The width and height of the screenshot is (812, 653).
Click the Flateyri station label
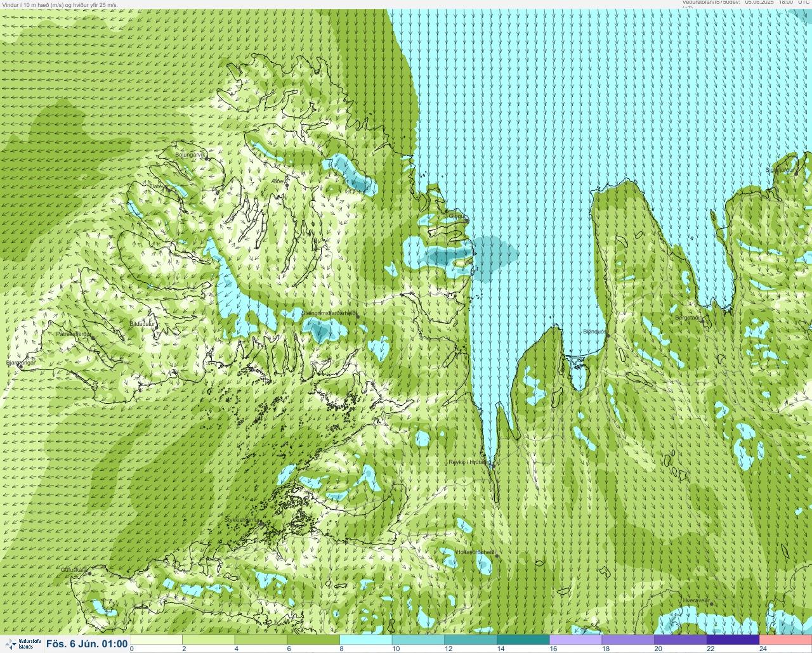[x=158, y=186]
